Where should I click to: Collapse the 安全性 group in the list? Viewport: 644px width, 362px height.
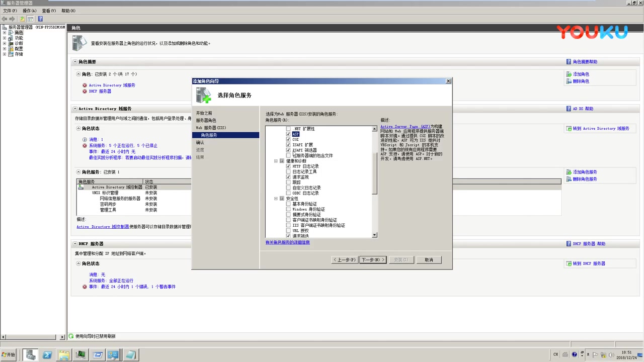point(276,198)
